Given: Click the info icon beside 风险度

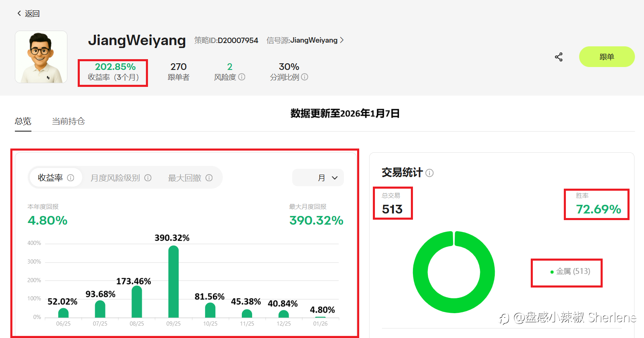Looking at the screenshot, I should [x=242, y=77].
